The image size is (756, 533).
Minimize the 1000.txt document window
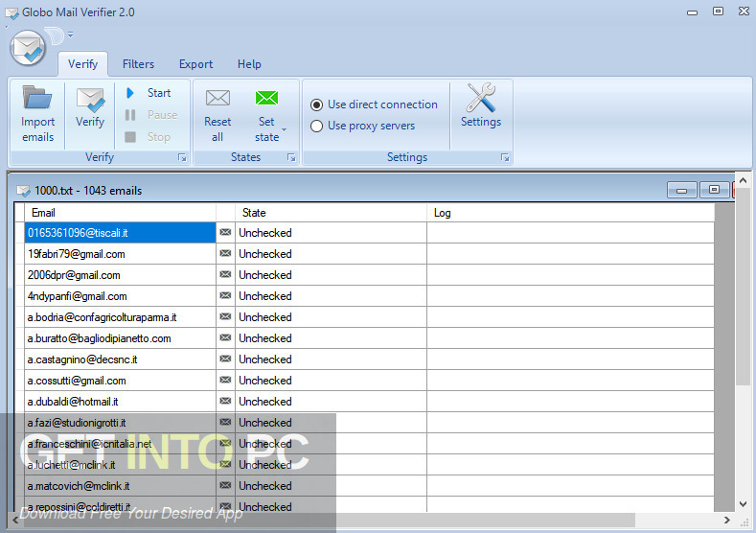pos(682,190)
